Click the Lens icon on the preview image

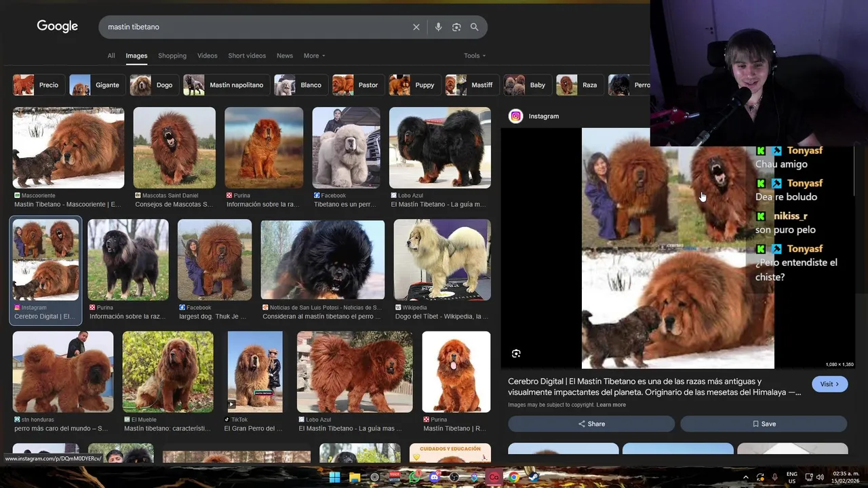tap(516, 354)
